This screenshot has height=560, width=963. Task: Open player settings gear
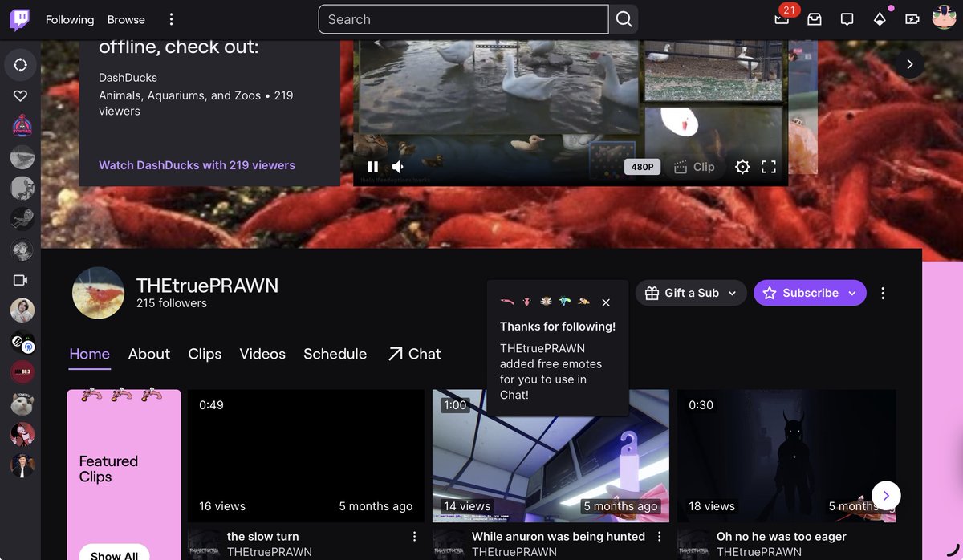tap(742, 167)
